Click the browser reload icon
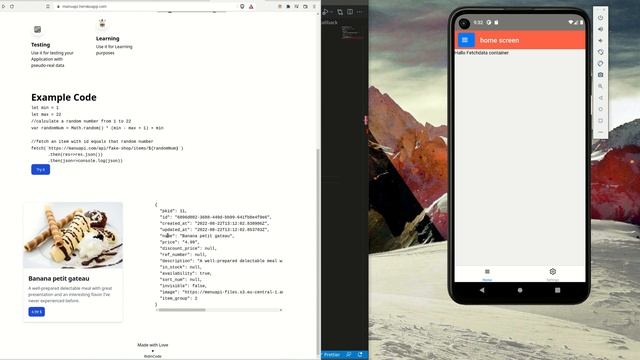Image resolution: width=640 pixels, height=360 pixels. 12,7
